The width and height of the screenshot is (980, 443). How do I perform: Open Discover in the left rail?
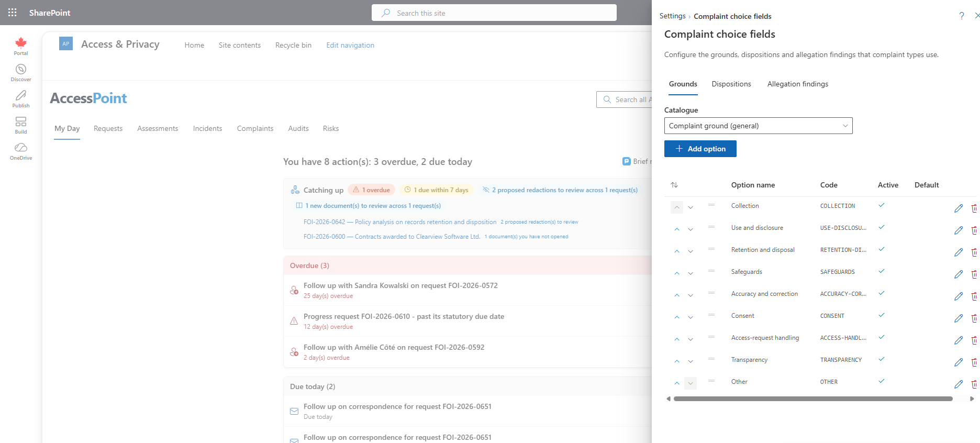pyautogui.click(x=21, y=73)
